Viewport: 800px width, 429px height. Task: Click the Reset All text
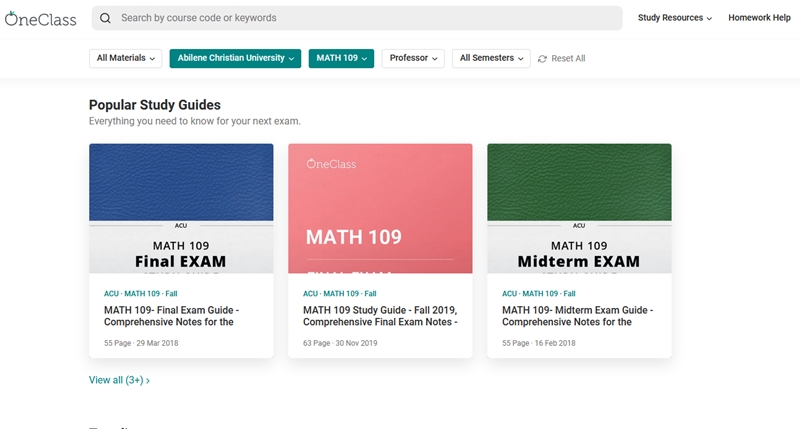[x=568, y=59]
